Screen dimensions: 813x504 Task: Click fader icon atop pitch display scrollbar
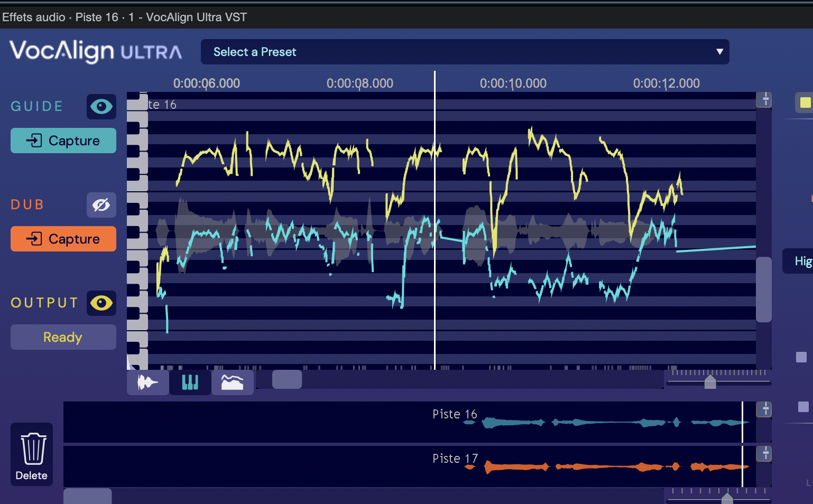pyautogui.click(x=764, y=100)
